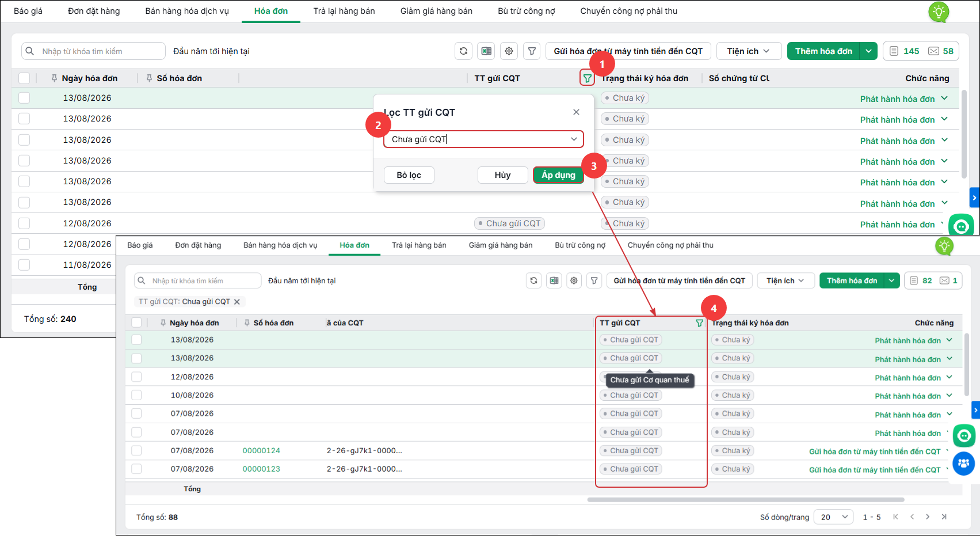Viewport: 980px width, 539px height.
Task: Open Tiện ích dropdown in bottom window
Action: 785,280
